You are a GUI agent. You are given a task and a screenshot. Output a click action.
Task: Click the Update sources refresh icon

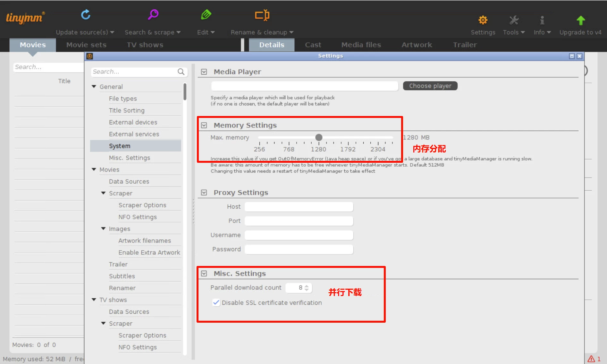(x=86, y=15)
